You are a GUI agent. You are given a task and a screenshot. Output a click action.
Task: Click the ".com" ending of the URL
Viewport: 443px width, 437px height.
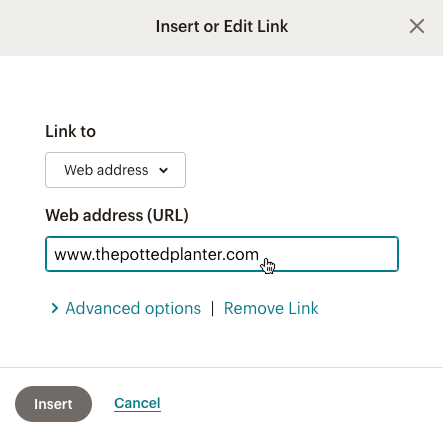240,255
